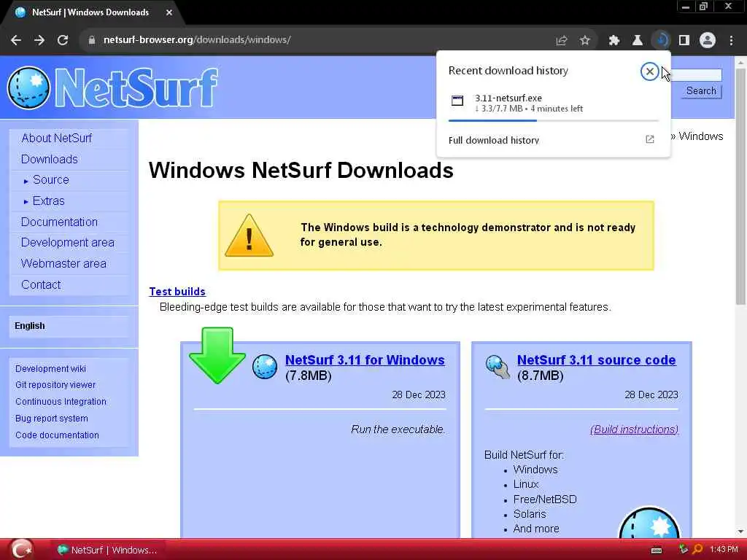This screenshot has height=560, width=747.
Task: Open the start menu button on taskbar
Action: click(21, 550)
